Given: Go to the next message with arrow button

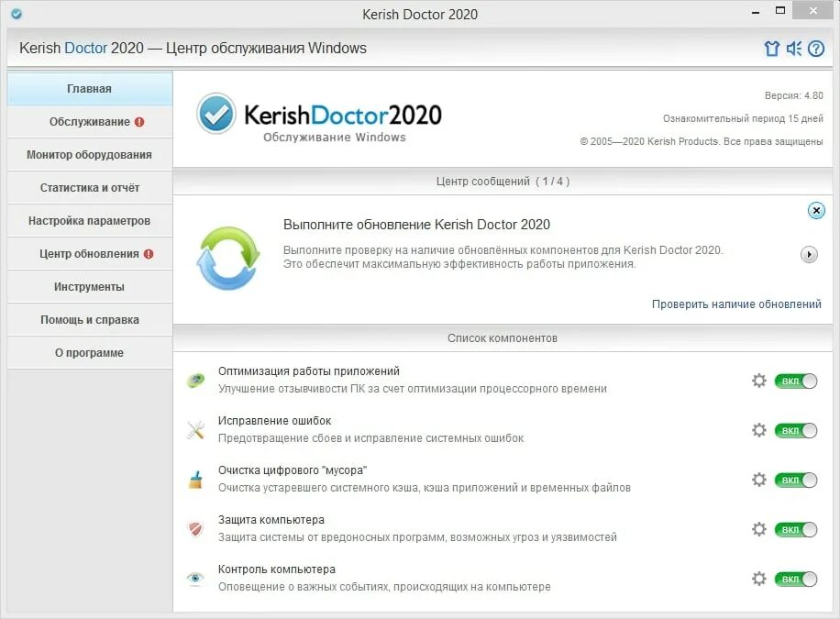Looking at the screenshot, I should pos(809,254).
